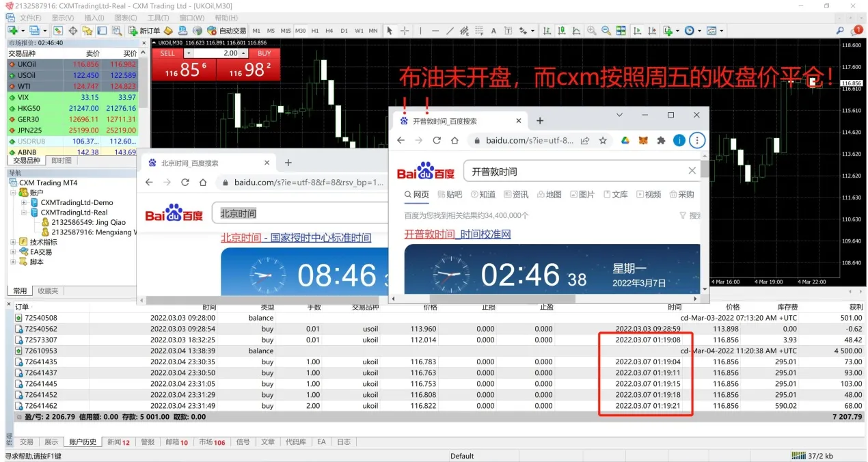Switch chart to W1 timeframe
The image size is (868, 462).
[x=359, y=31]
